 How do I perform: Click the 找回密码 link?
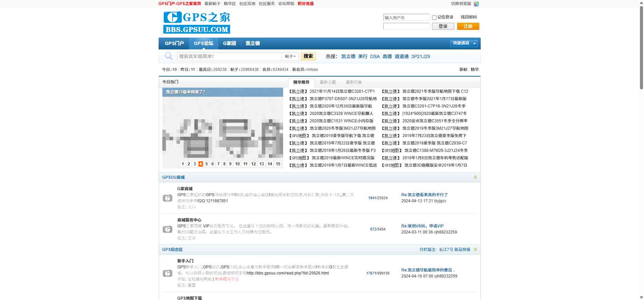[468, 17]
